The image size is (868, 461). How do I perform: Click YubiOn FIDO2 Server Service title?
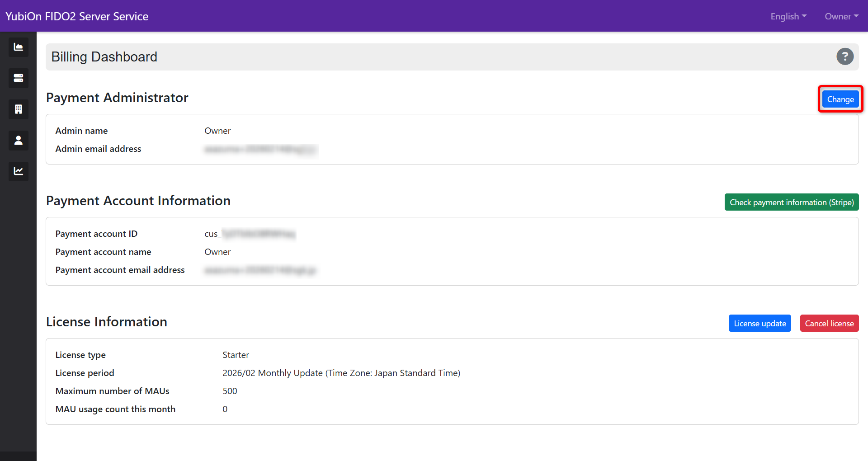click(77, 16)
